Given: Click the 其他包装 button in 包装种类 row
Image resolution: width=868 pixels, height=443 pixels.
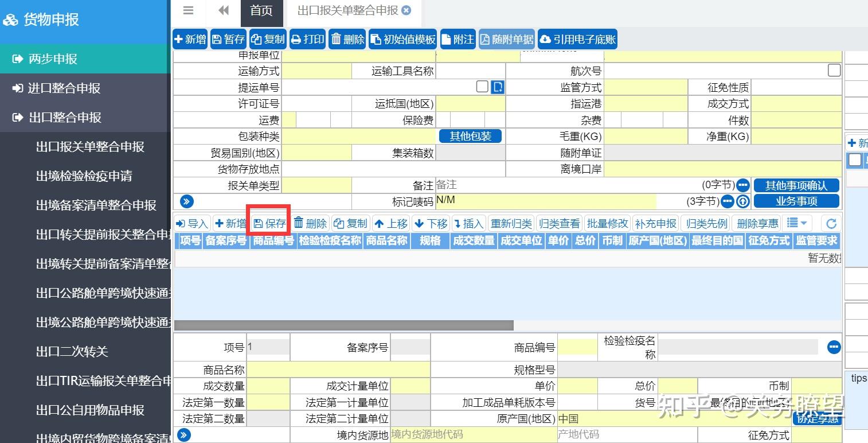Looking at the screenshot, I should pyautogui.click(x=470, y=136).
